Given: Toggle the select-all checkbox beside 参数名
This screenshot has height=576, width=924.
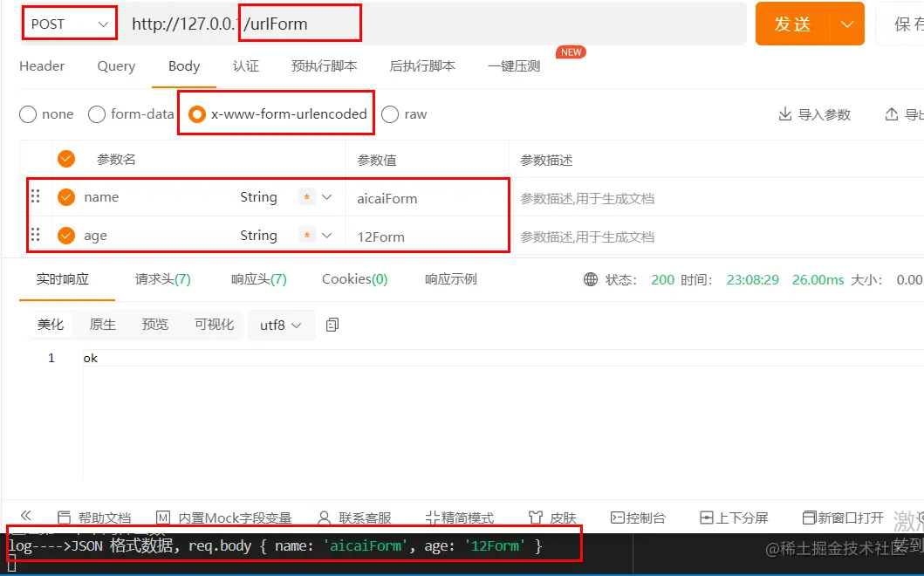Looking at the screenshot, I should click(66, 159).
